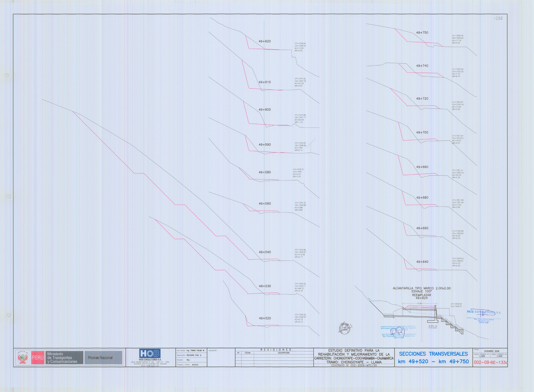Click the HOB CONSULTORES S.A. caption
This screenshot has height=392, width=534.
point(150,360)
